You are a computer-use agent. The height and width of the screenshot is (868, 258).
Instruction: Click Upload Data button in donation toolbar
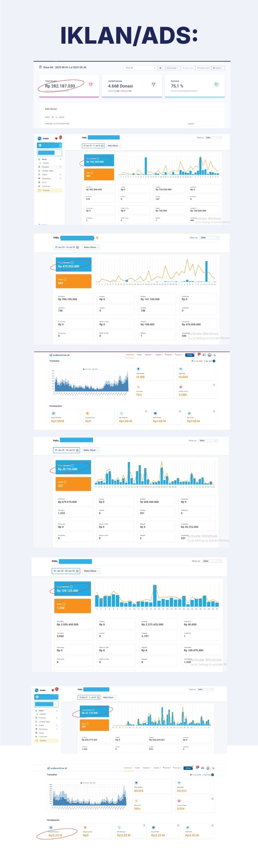click(188, 68)
